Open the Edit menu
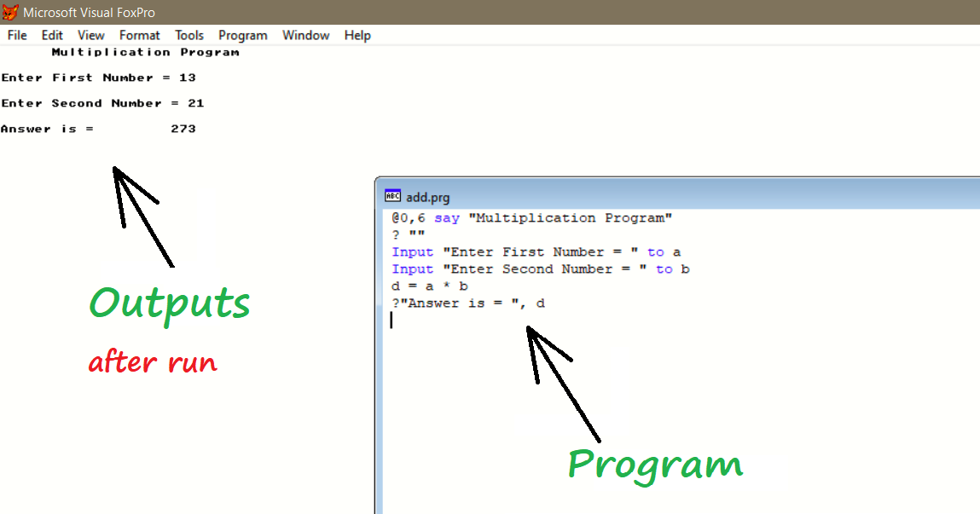980x514 pixels. coord(51,35)
